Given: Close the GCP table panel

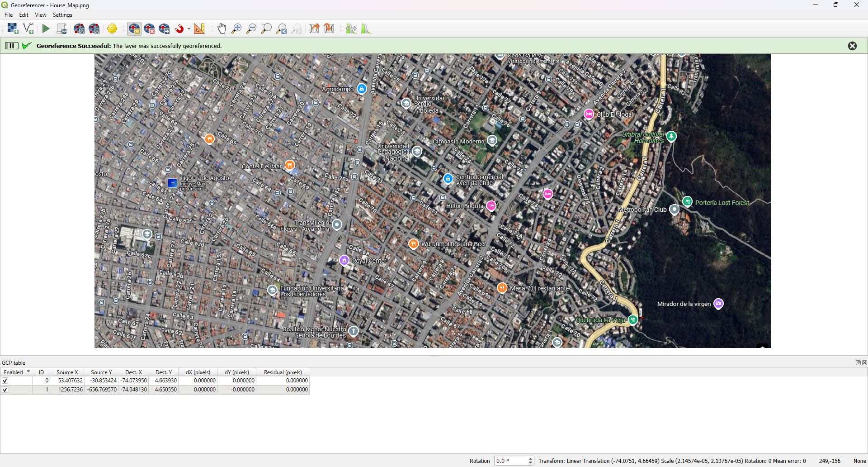Looking at the screenshot, I should coord(864,363).
